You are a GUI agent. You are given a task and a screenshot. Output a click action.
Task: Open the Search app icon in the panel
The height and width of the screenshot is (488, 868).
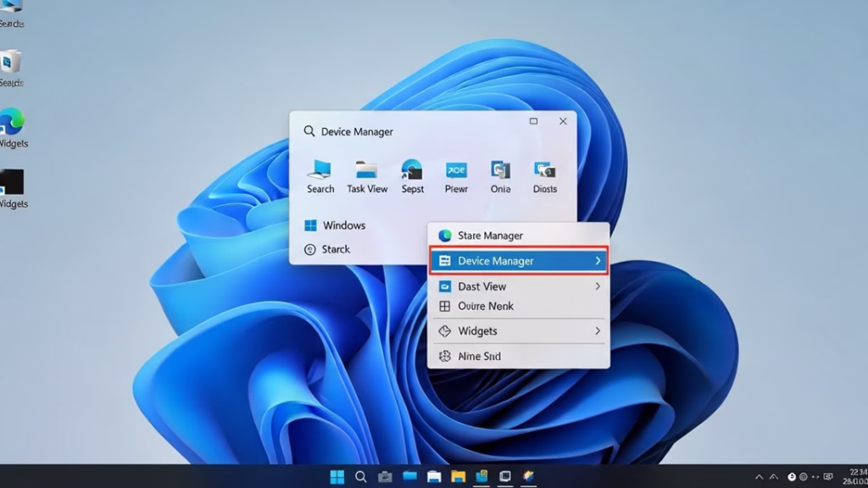pyautogui.click(x=320, y=169)
